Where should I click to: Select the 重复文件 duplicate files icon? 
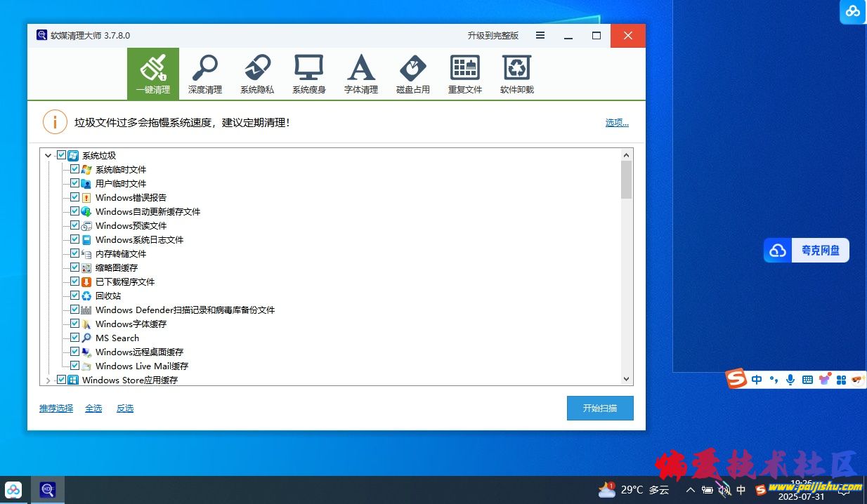(x=465, y=74)
